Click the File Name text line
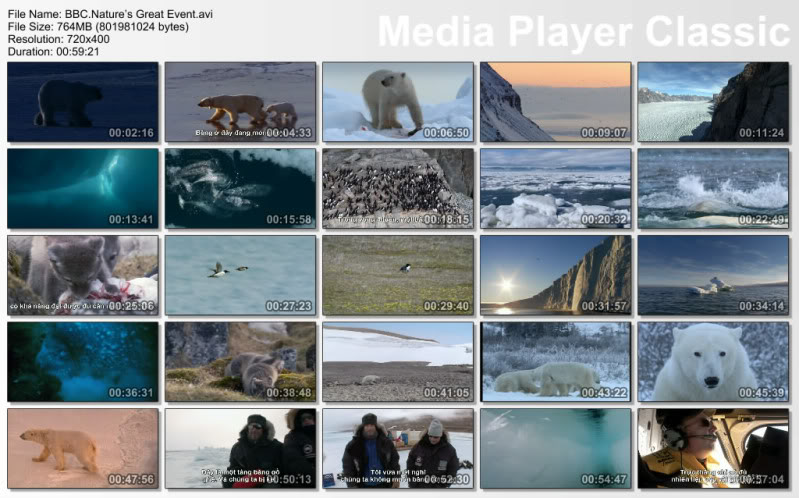This screenshot has width=799, height=498. click(x=110, y=14)
